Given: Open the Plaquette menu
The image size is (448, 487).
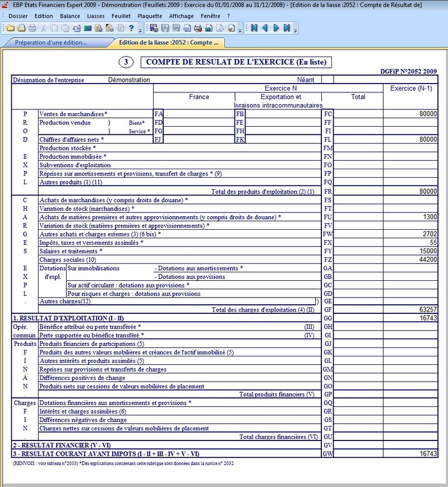Looking at the screenshot, I should tap(150, 16).
